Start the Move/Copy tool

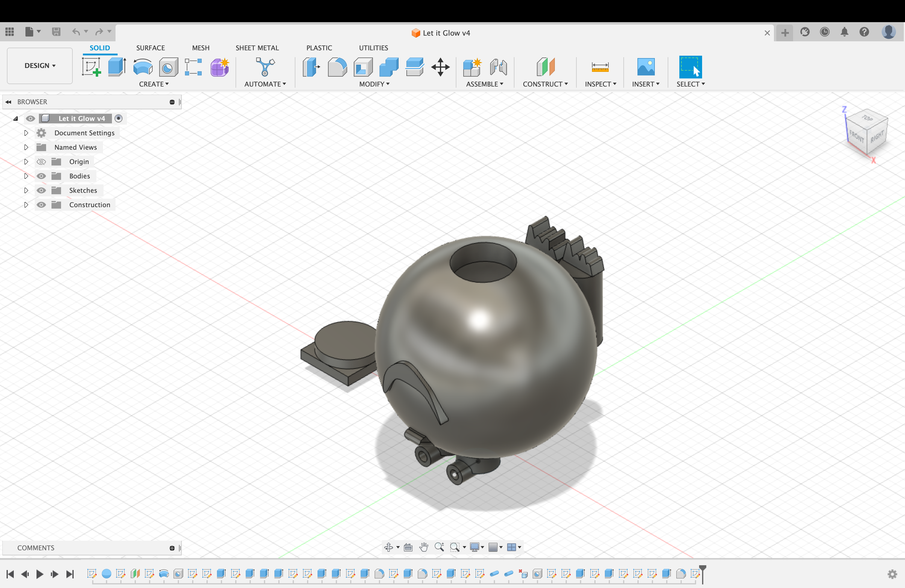point(440,67)
